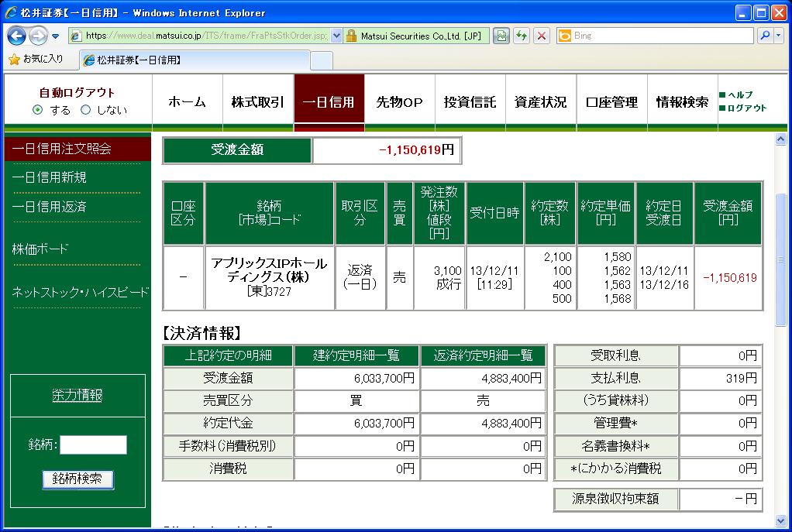This screenshot has height=532, width=792.
Task: Click the 余力情報 link
Action: [77, 395]
